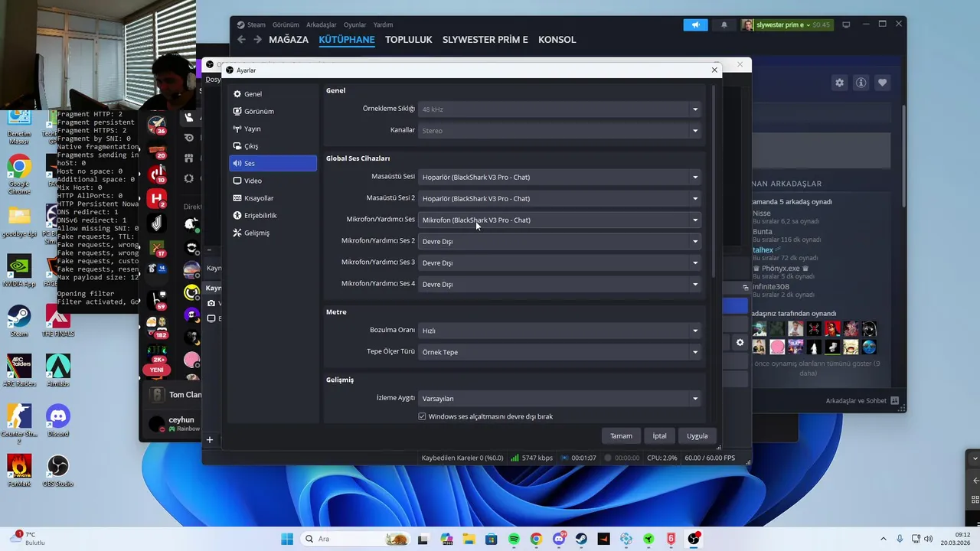Click Steam back navigation arrow
The height and width of the screenshot is (551, 980).
242,40
